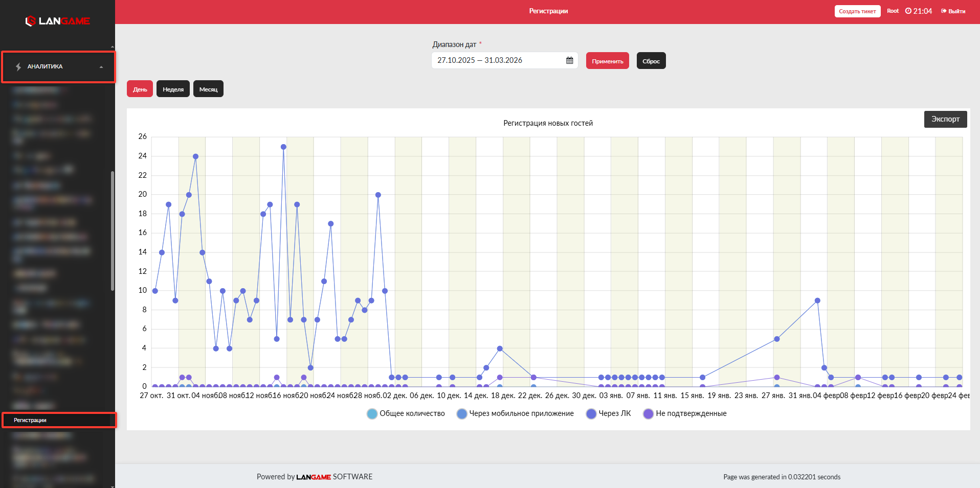The width and height of the screenshot is (980, 488).
Task: Select the День view
Action: click(x=140, y=89)
